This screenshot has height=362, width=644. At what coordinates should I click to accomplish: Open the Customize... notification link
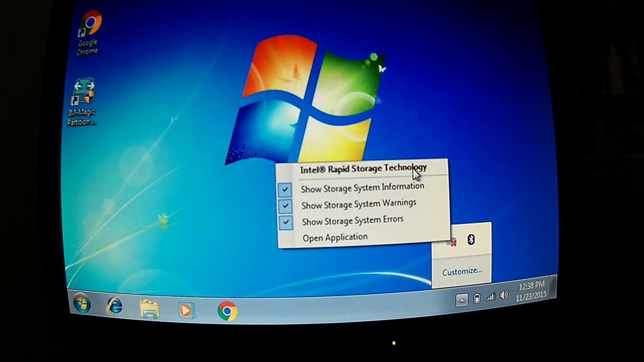click(461, 271)
